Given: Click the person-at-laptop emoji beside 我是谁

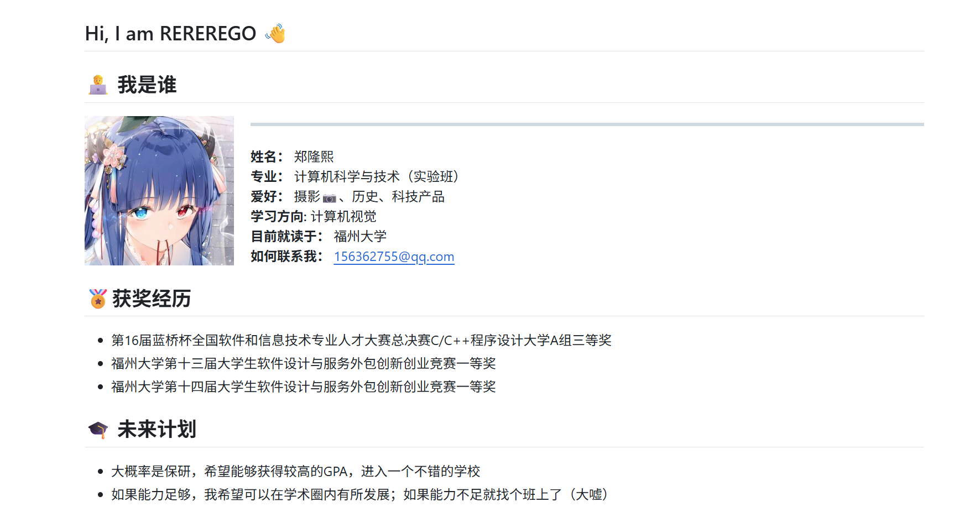Looking at the screenshot, I should (98, 85).
